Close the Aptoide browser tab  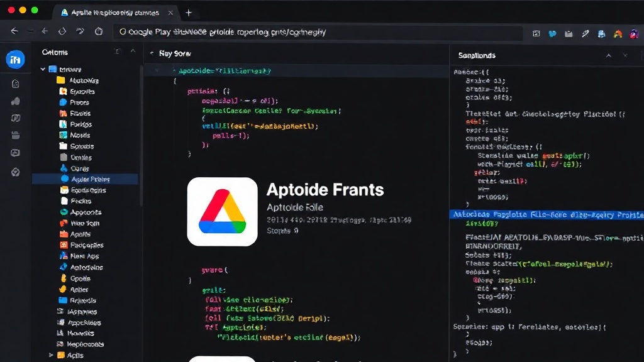tap(170, 13)
